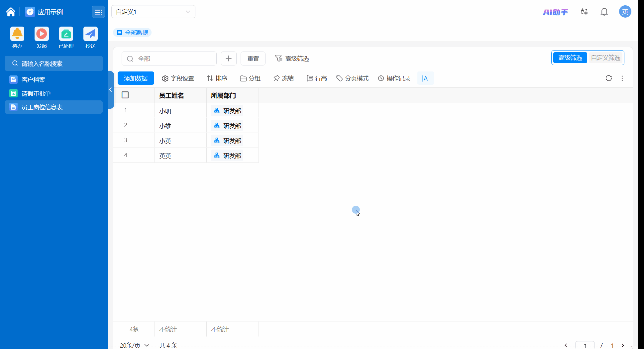Toggle the sidebar menu list icon
The width and height of the screenshot is (644, 349).
click(x=98, y=12)
